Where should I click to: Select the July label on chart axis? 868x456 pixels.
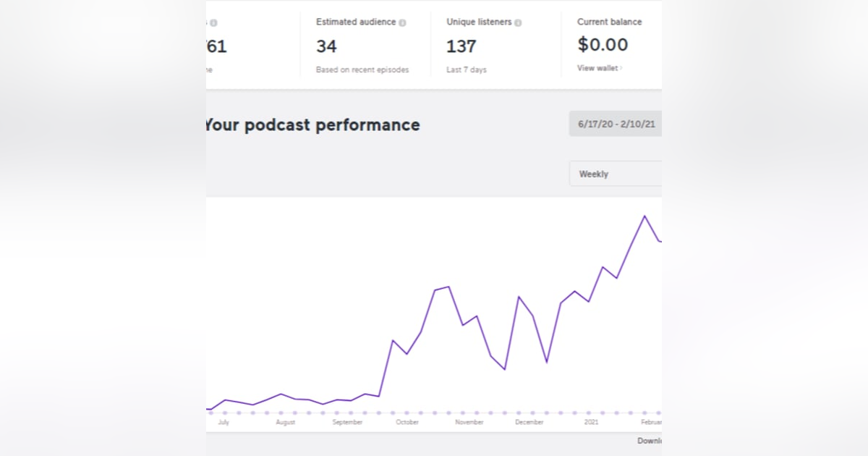click(x=224, y=422)
